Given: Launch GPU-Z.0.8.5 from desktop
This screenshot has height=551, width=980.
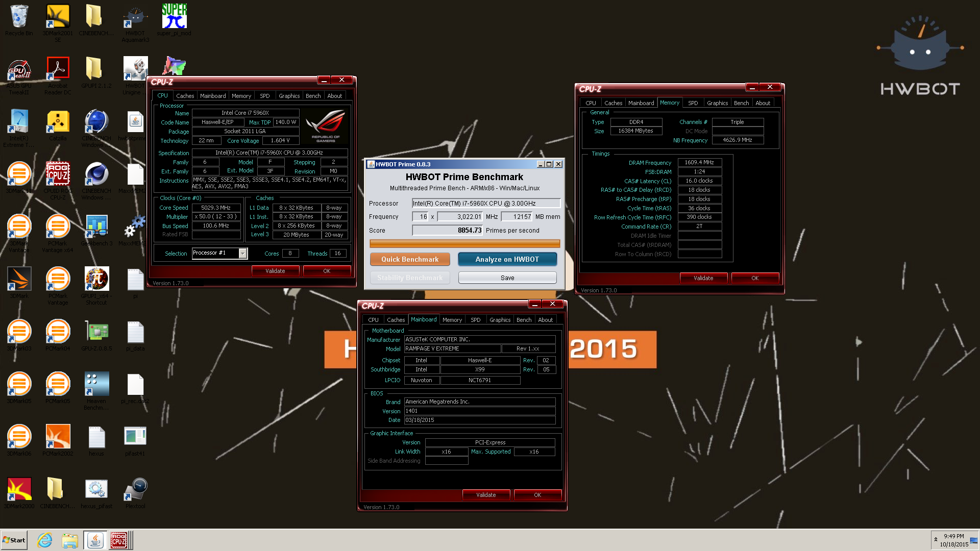Looking at the screenshot, I should coord(96,335).
